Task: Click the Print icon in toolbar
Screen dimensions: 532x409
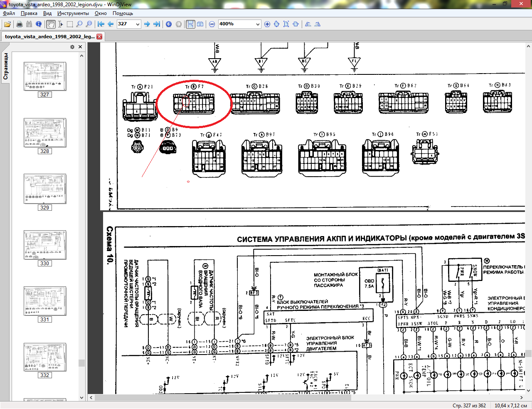Action: tap(20, 24)
